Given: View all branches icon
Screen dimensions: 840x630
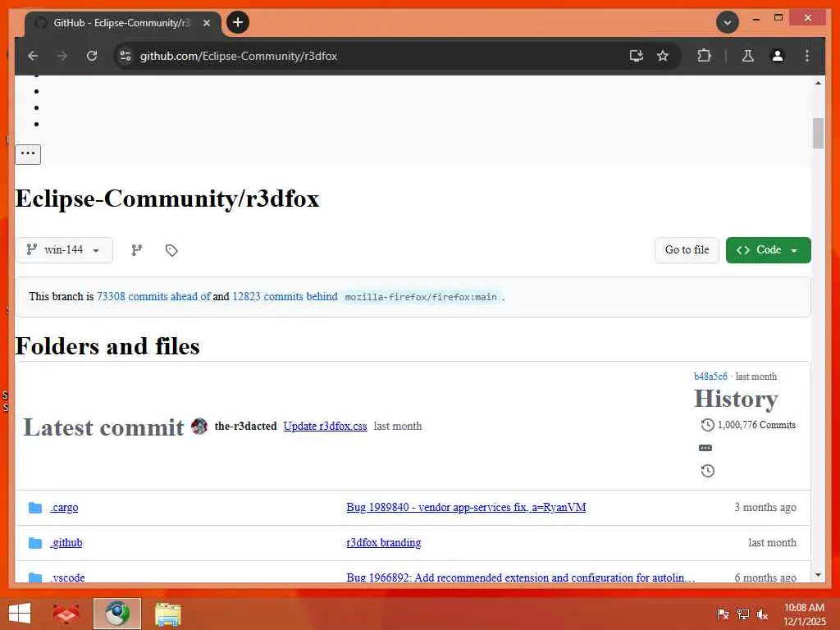Looking at the screenshot, I should pos(137,250).
